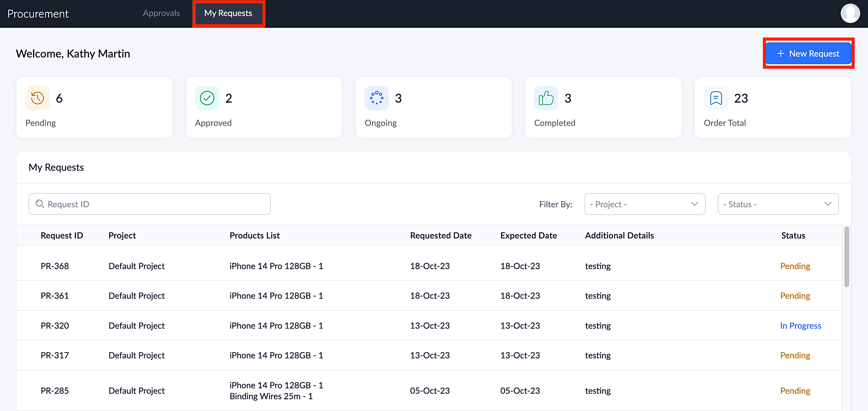Click the 13-Oct-23 expected date of PR-317

[x=520, y=356]
